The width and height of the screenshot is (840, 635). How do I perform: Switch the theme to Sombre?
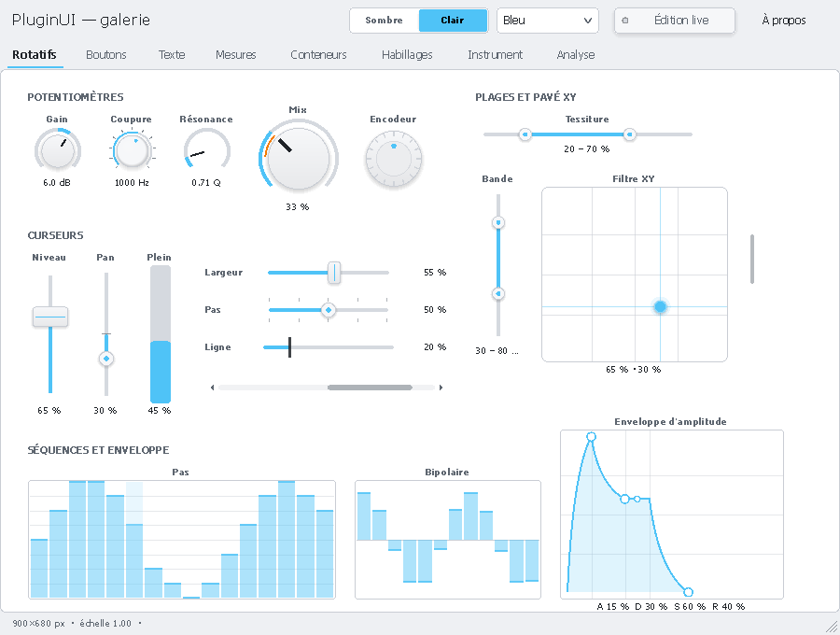pos(385,21)
